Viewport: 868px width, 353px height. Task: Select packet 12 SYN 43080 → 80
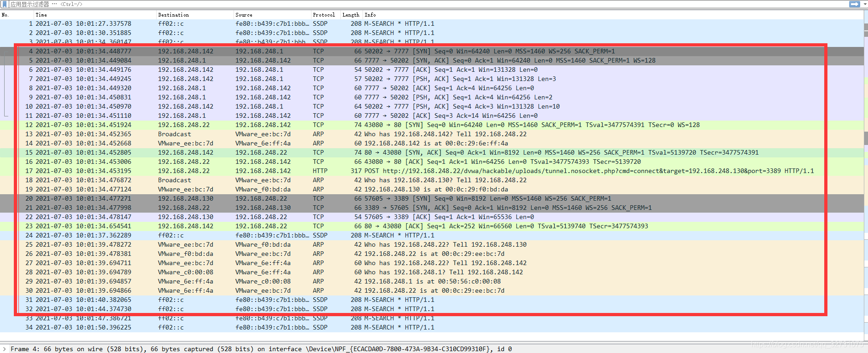(x=432, y=125)
